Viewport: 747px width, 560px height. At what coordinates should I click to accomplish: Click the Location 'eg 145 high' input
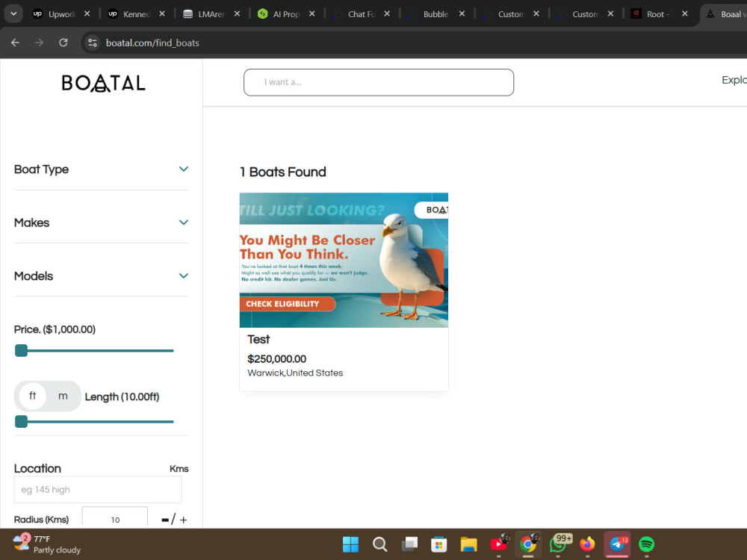point(98,490)
